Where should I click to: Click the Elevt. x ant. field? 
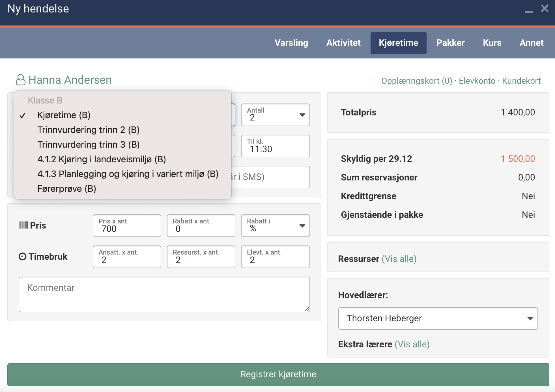[x=275, y=257]
